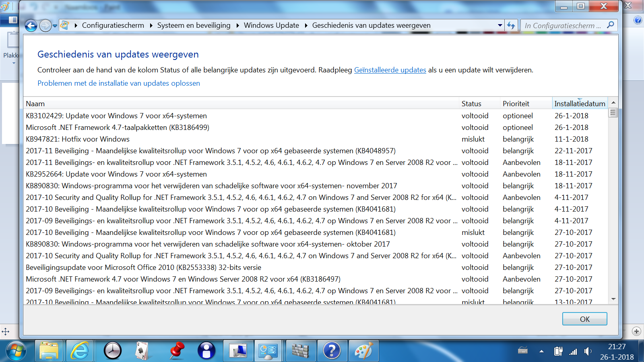644x362 pixels.
Task: Sort by Installatiedatum column header
Action: pos(580,103)
